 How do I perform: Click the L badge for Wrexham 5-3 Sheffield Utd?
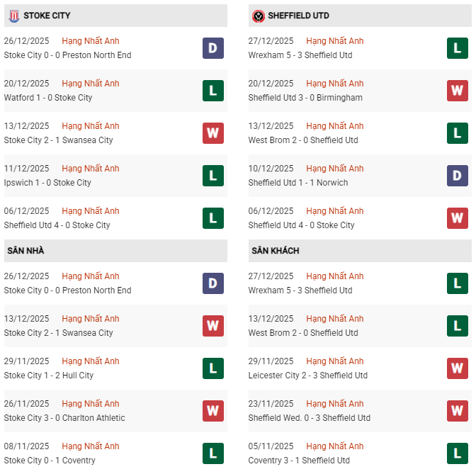pos(458,48)
